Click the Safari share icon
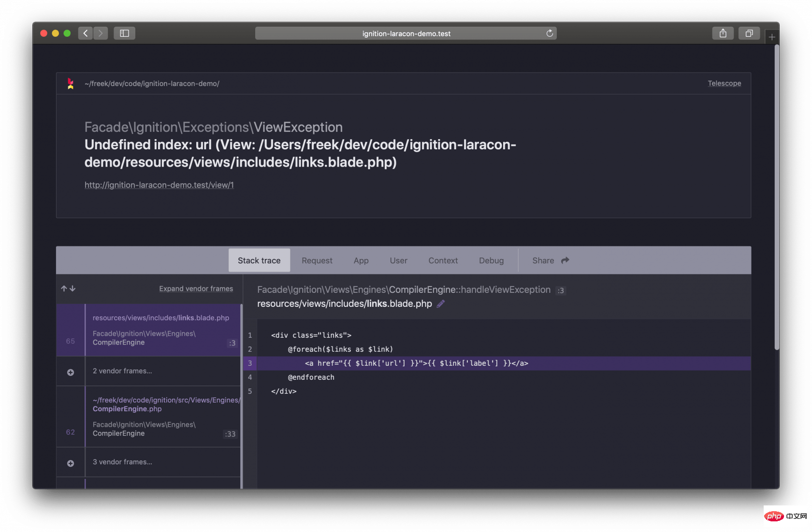The height and width of the screenshot is (532, 812). (x=723, y=33)
